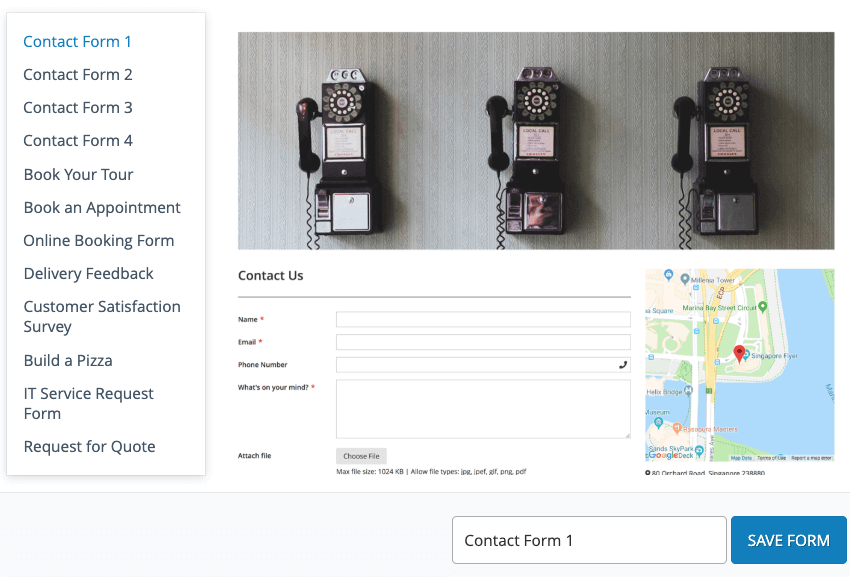Click the Name input field in preview
Screen dimensions: 850x577
pyautogui.click(x=483, y=320)
